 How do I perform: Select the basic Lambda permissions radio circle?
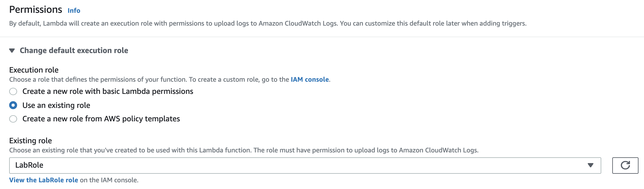pos(13,91)
